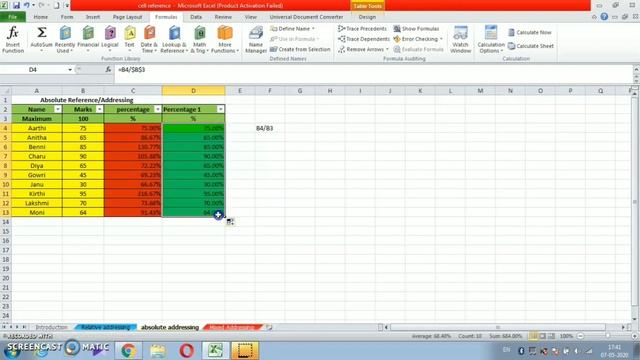Open the percentage column filter dropdown
This screenshot has height=360, width=640.
coord(158,109)
